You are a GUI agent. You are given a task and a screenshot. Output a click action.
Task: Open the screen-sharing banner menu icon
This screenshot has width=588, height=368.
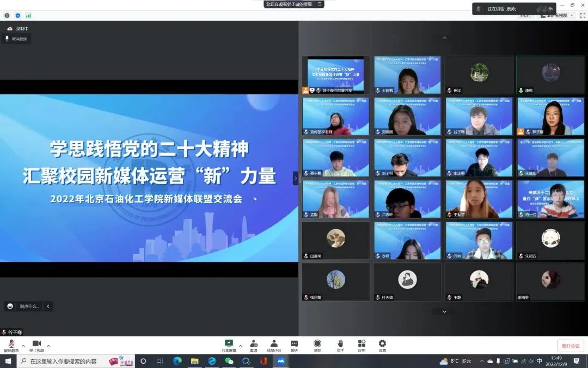pyautogui.click(x=320, y=4)
